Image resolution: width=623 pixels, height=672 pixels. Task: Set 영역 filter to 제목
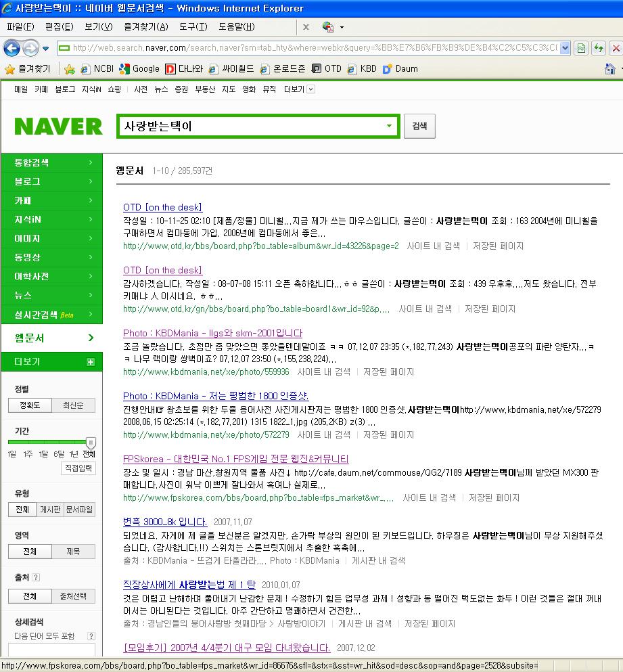click(73, 552)
